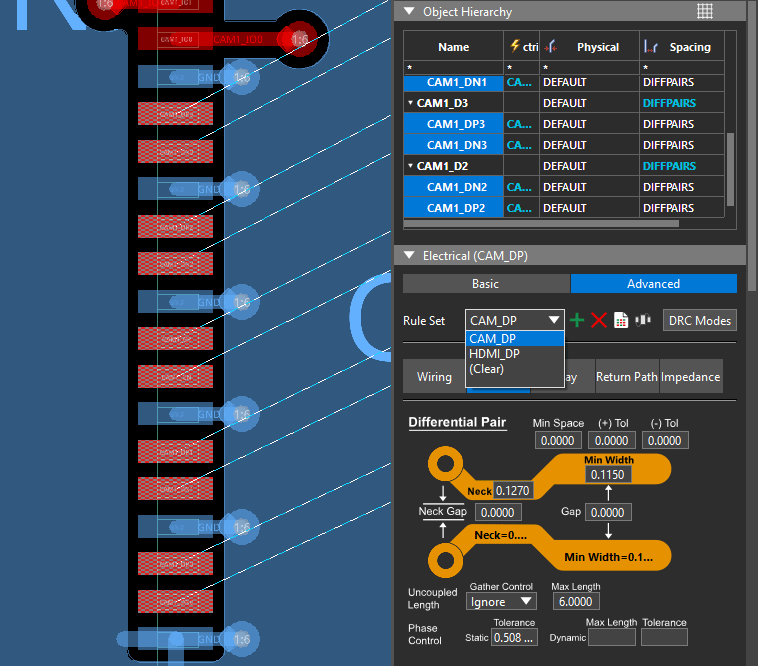Viewport: 758px width, 666px height.
Task: Select (Clear) in the Rule Set list
Action: coord(486,369)
